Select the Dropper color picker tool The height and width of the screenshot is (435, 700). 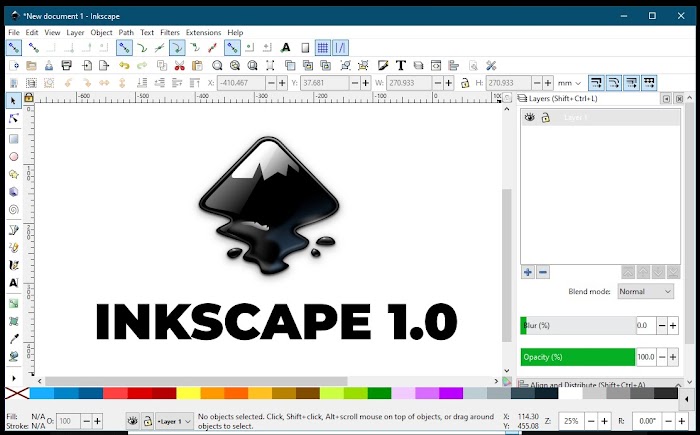[13, 339]
